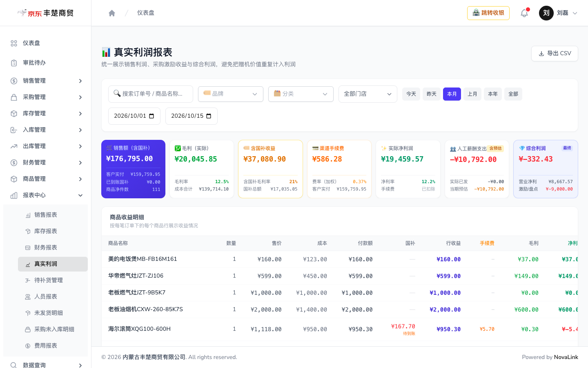This screenshot has width=588, height=368.
Task: Click the 数据查询 search icon
Action: [14, 365]
